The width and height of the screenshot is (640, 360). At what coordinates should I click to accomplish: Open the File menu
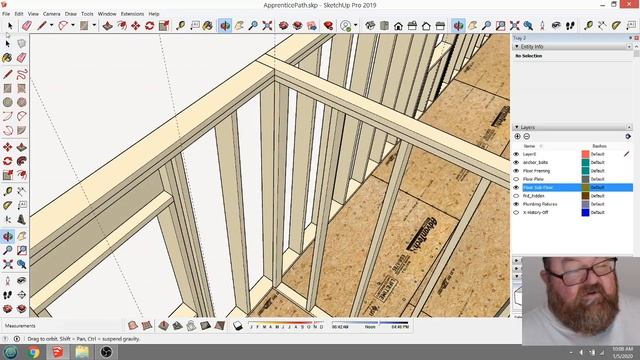[6, 14]
